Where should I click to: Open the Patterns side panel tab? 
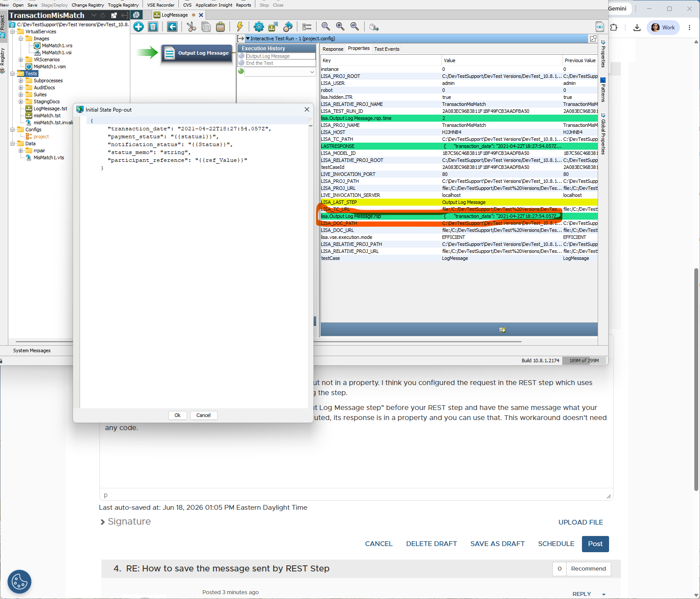click(x=603, y=90)
